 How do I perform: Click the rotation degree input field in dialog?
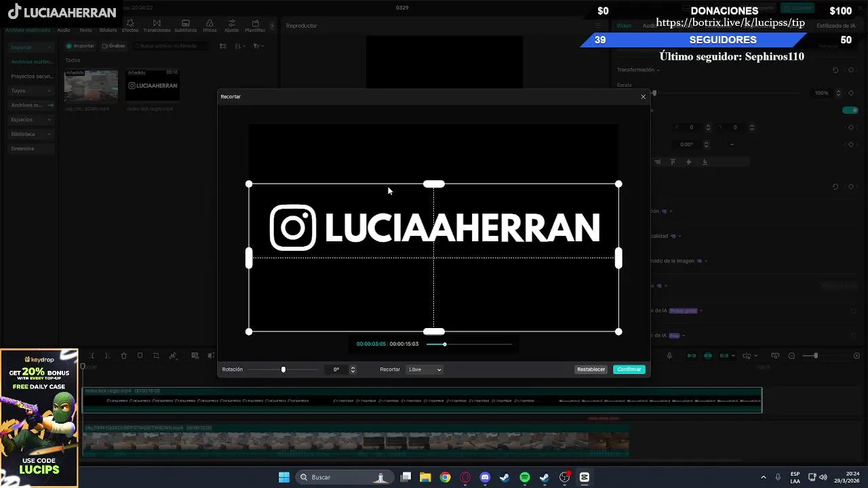[336, 369]
